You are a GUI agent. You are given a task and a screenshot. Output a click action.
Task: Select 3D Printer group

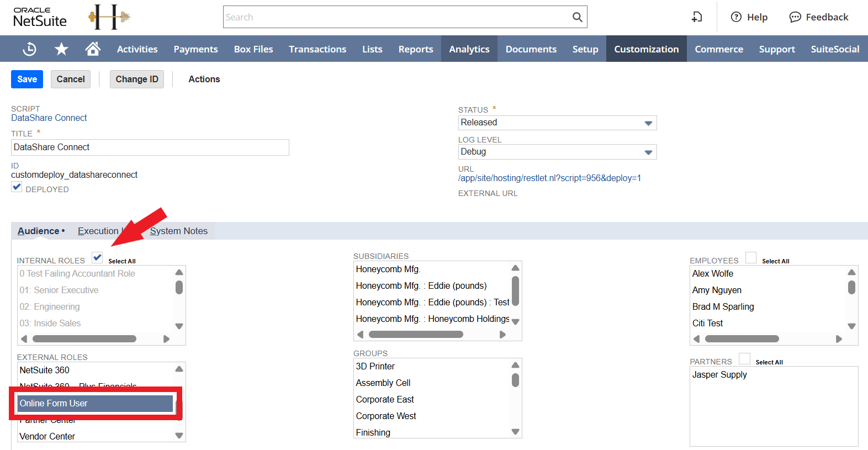pyautogui.click(x=375, y=366)
